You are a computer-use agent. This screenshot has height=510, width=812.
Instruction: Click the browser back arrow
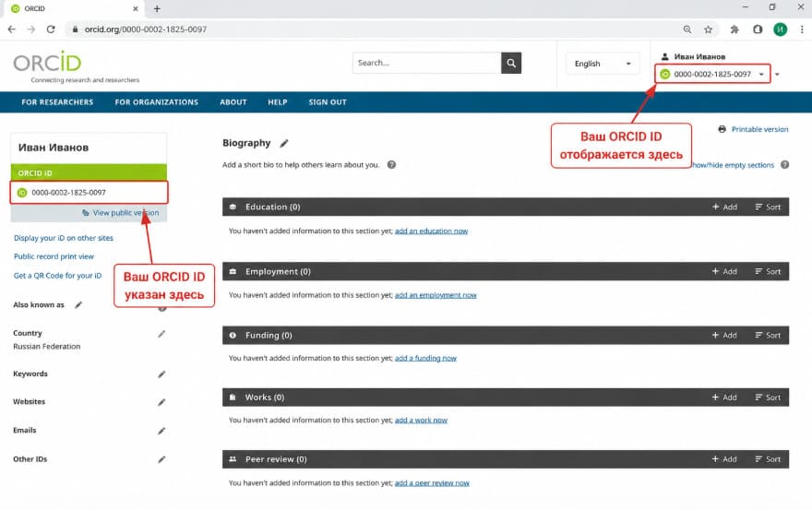(x=12, y=30)
